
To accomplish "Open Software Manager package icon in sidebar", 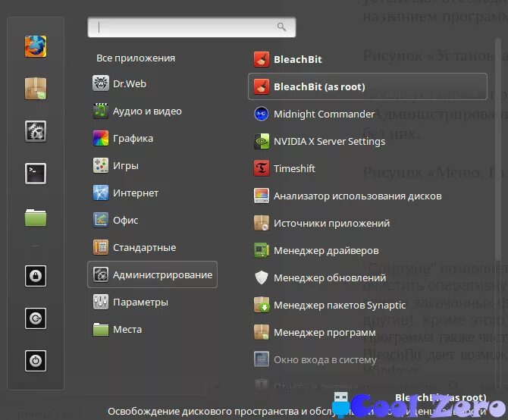I will tap(36, 89).
